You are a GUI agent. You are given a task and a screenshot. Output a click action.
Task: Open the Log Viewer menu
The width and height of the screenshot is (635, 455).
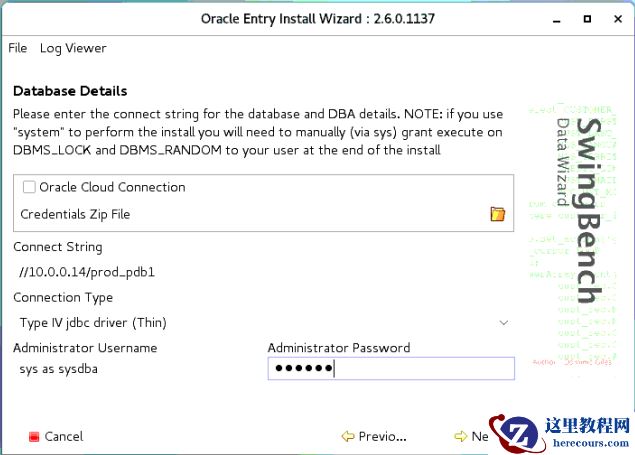[73, 48]
